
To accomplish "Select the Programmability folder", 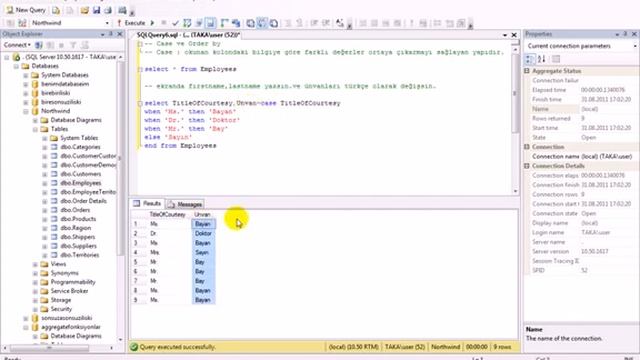I will 73,282.
